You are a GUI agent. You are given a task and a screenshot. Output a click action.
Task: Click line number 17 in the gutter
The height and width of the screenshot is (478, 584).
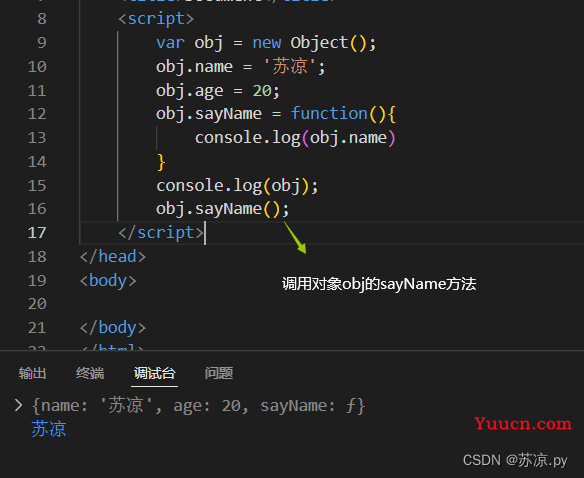click(37, 233)
